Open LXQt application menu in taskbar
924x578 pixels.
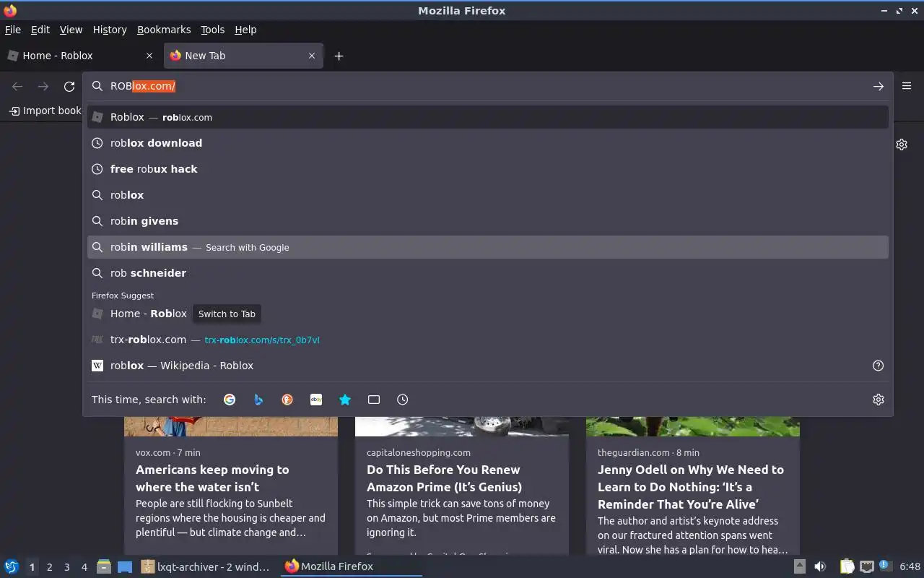[11, 566]
